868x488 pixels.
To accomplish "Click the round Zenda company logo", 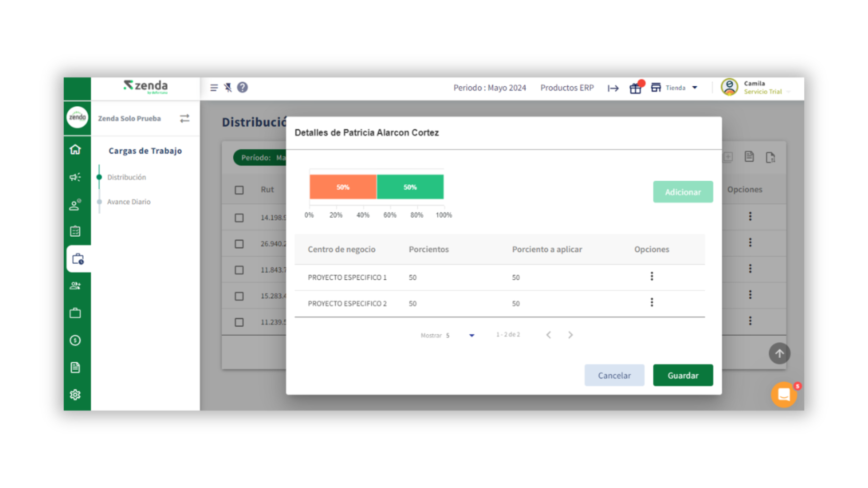I will click(x=77, y=117).
